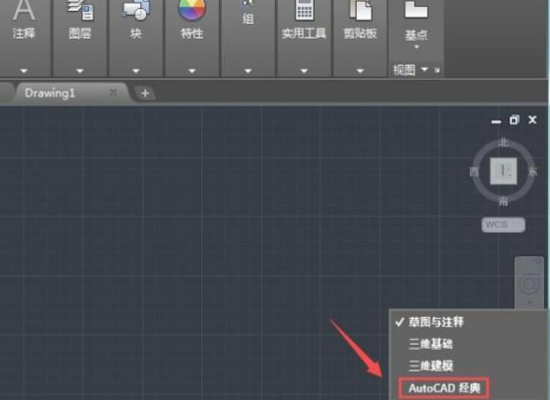Expand the 组 panel dropdown arrow

(248, 71)
